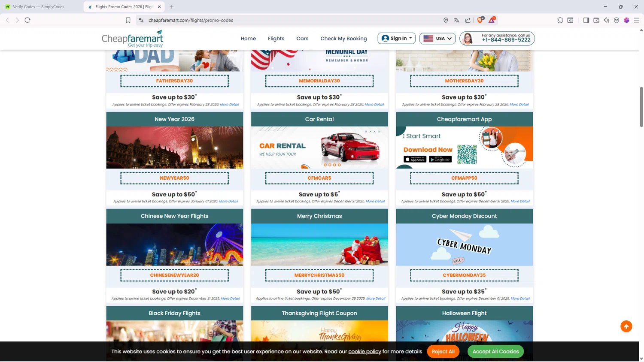Open Brave Shields lion icon

480,20
